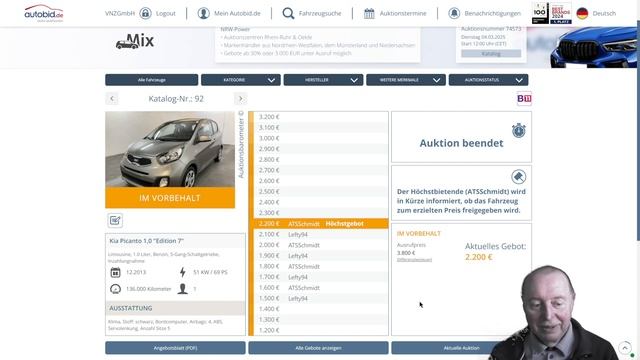Click the lightning icon beside 51 KW

point(182,272)
